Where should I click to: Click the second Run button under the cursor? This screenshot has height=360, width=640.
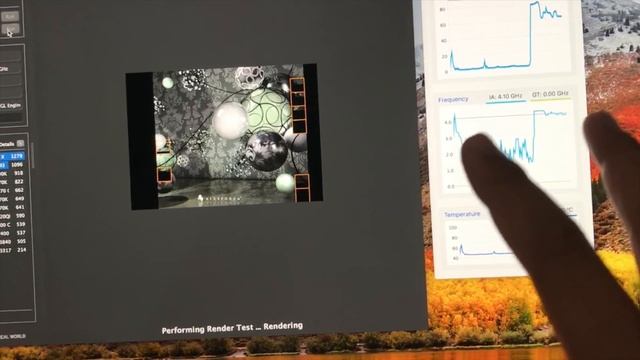pos(10,29)
